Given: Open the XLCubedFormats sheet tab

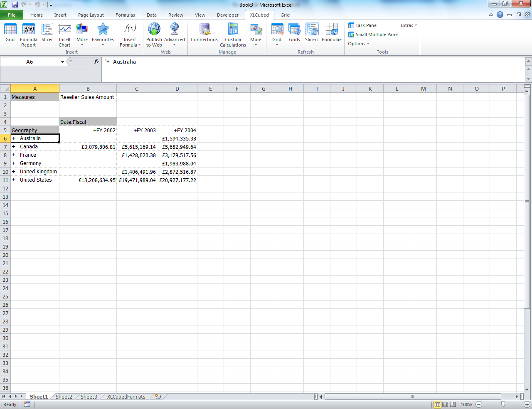Looking at the screenshot, I should pyautogui.click(x=126, y=397).
